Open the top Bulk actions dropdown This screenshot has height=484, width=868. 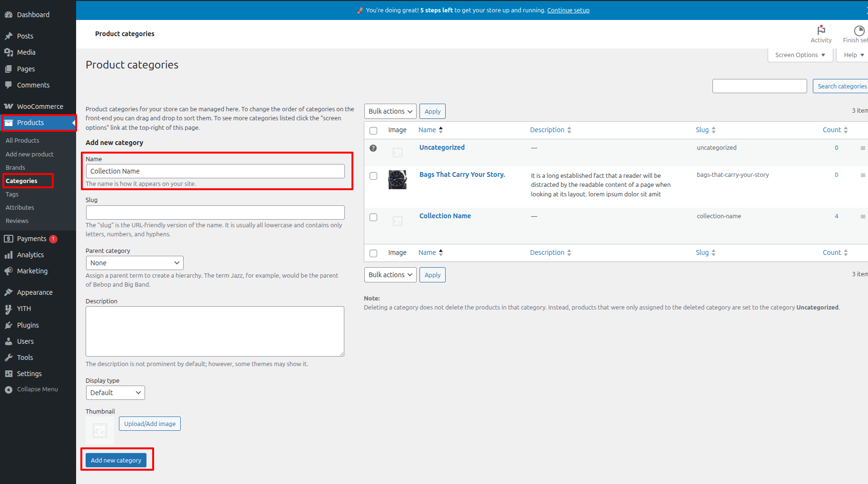coord(390,111)
